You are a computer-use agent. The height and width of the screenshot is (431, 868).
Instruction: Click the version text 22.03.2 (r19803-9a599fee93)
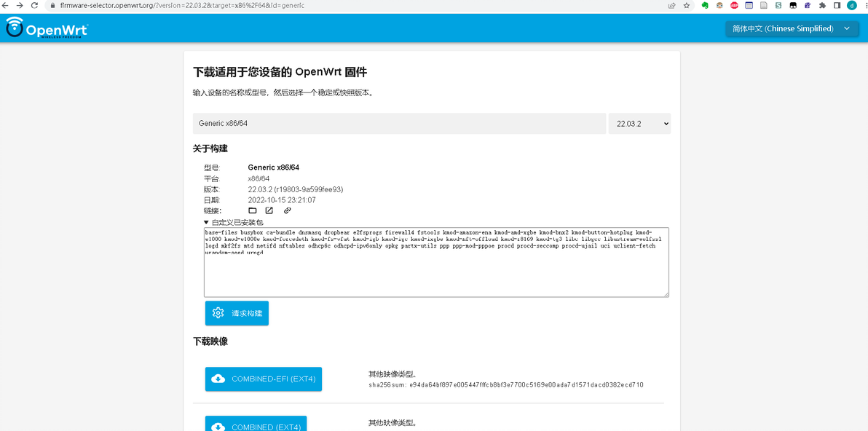[296, 189]
